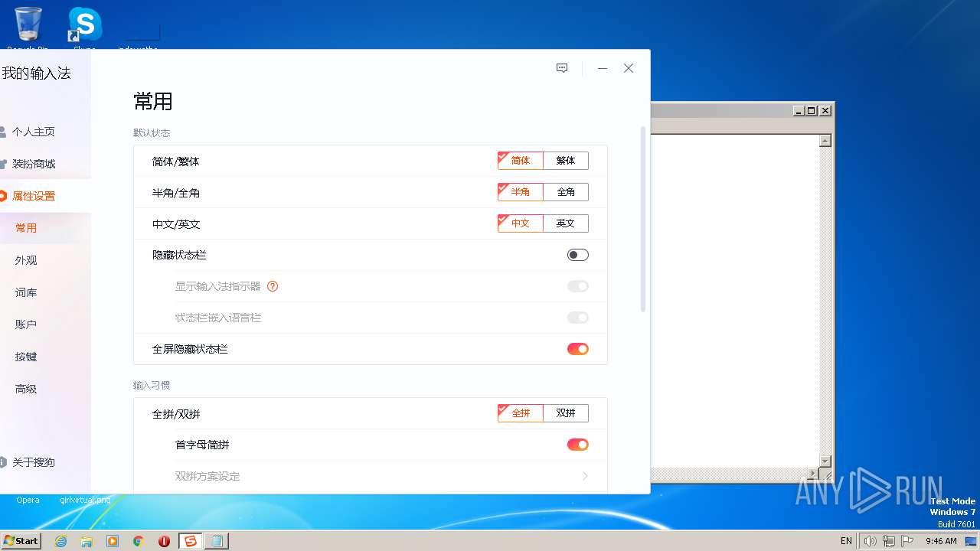980x551 pixels.
Task: Select the 双拼 input option
Action: (566, 413)
